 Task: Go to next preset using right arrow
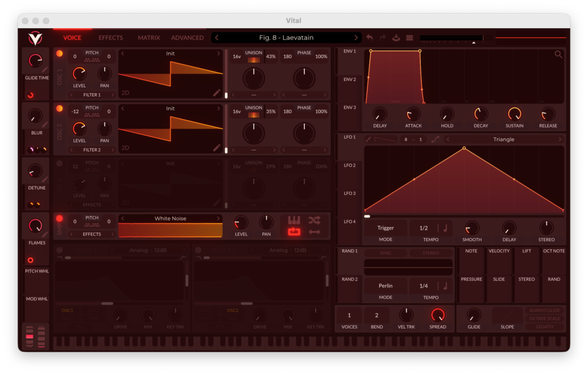(x=356, y=38)
